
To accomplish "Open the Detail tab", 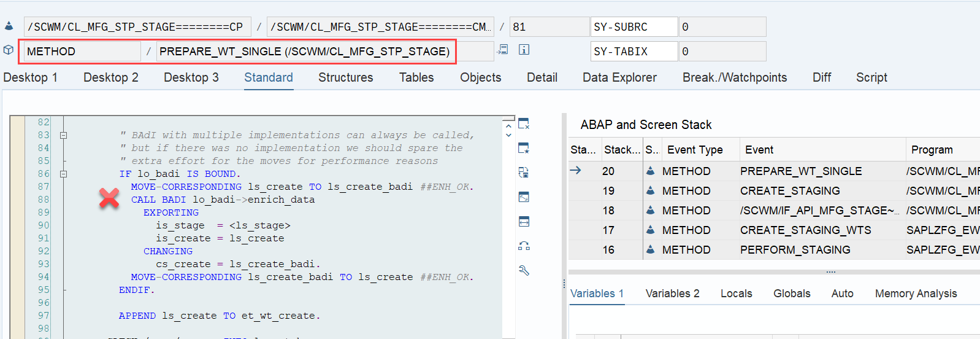I will [x=542, y=77].
